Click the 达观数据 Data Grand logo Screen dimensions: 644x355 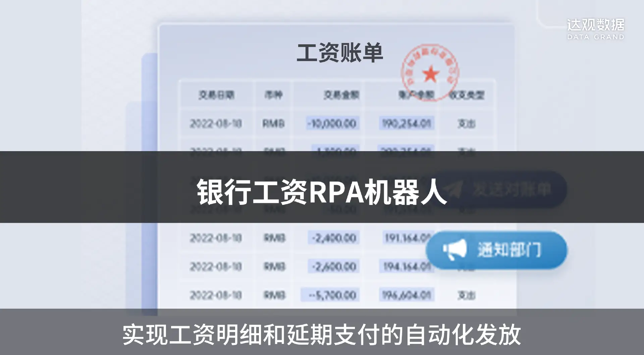pyautogui.click(x=595, y=29)
